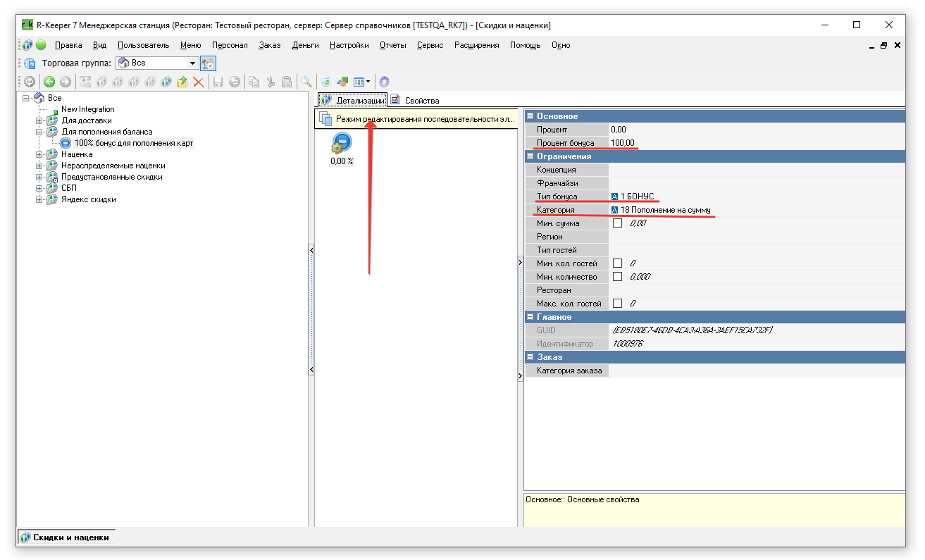925x560 pixels.
Task: Click the gear icon at toolbar end
Action: (x=384, y=82)
